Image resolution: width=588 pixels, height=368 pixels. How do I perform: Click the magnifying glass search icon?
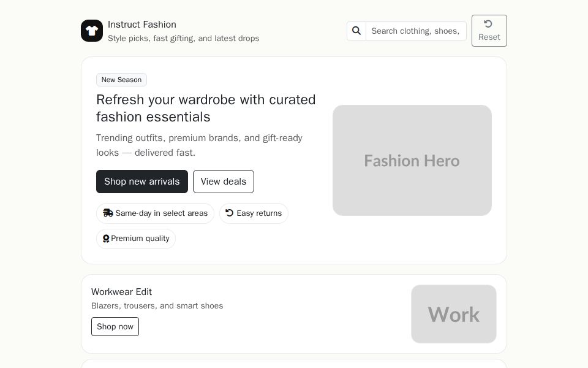356,31
